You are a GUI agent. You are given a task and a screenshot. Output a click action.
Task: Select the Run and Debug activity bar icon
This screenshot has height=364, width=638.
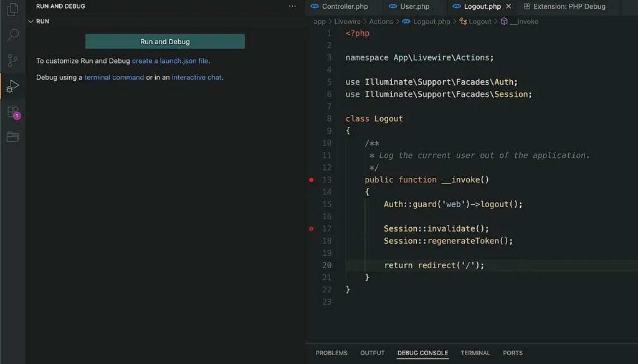coord(12,86)
